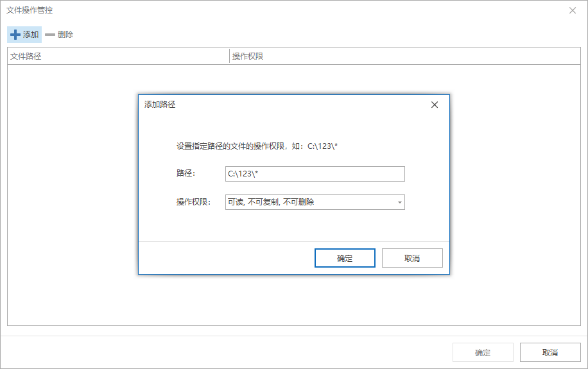
Task: Click 取消 in the 添加路径 dialog
Action: [412, 258]
